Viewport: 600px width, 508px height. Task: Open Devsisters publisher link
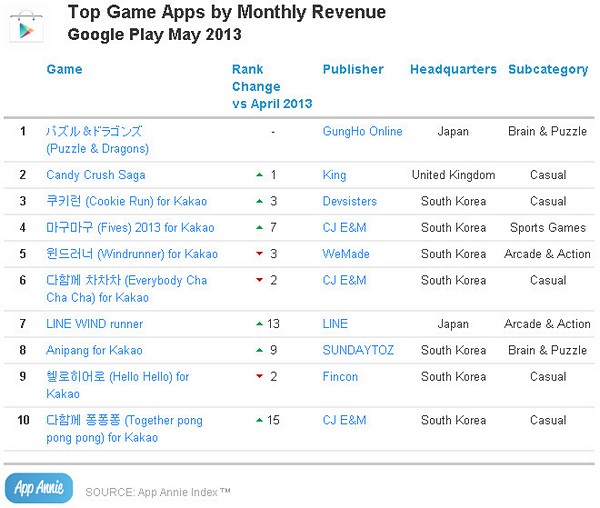(x=350, y=201)
